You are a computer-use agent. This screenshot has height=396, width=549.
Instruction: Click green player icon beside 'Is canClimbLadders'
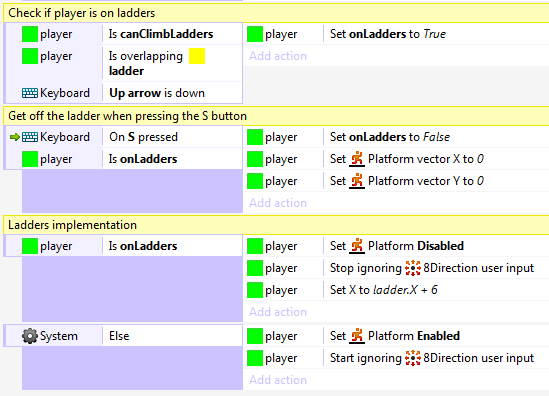[x=30, y=34]
